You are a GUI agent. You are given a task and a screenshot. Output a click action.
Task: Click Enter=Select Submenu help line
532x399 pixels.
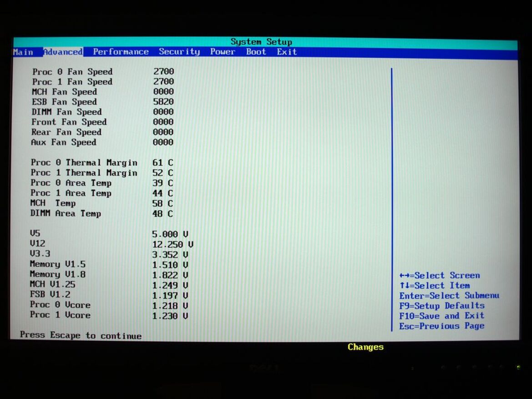pyautogui.click(x=449, y=296)
